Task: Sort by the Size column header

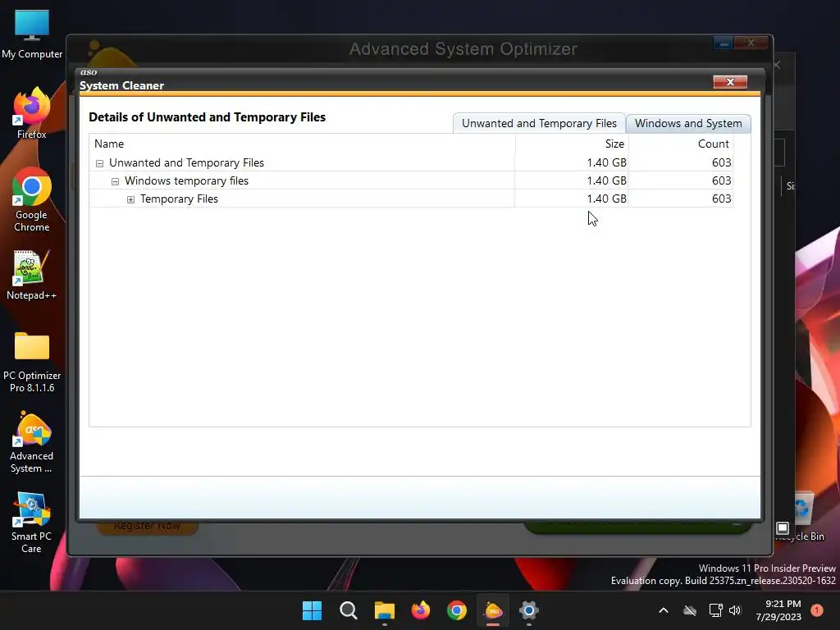Action: 572,144
